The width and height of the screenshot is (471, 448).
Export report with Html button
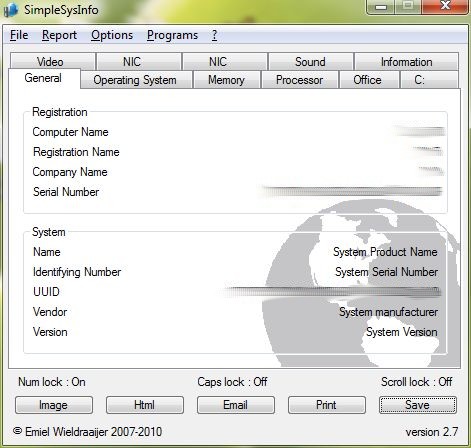coord(145,405)
